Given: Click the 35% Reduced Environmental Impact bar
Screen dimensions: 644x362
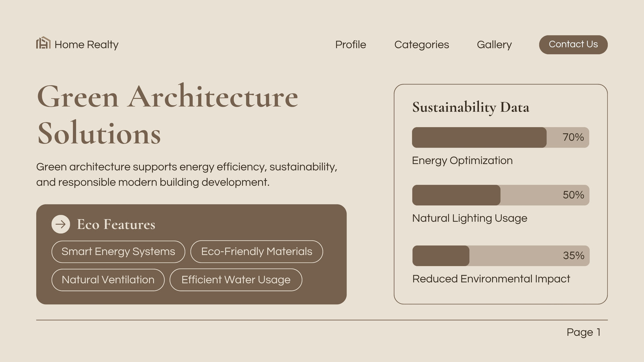Looking at the screenshot, I should 500,256.
